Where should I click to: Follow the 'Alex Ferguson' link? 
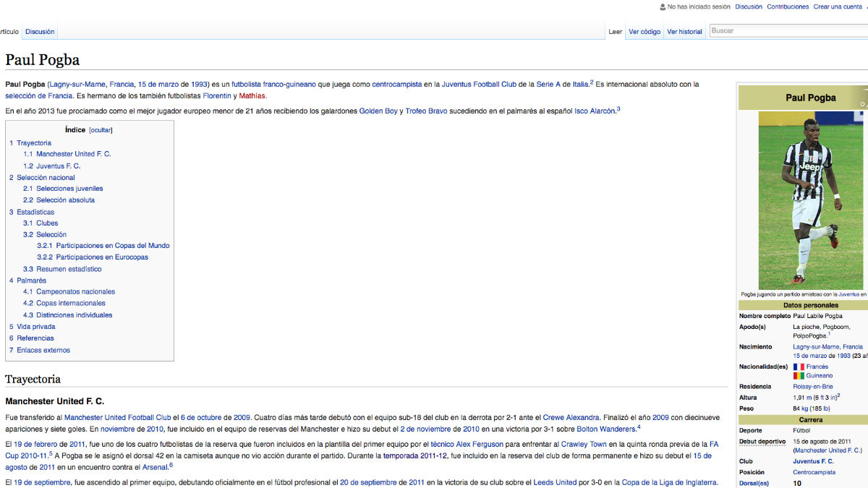click(x=480, y=444)
